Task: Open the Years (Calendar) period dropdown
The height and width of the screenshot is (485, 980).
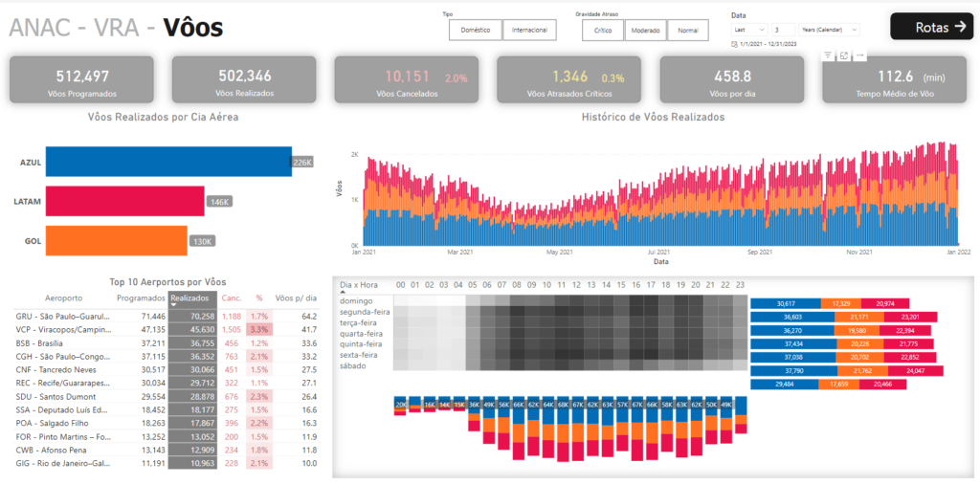Action: tap(829, 30)
